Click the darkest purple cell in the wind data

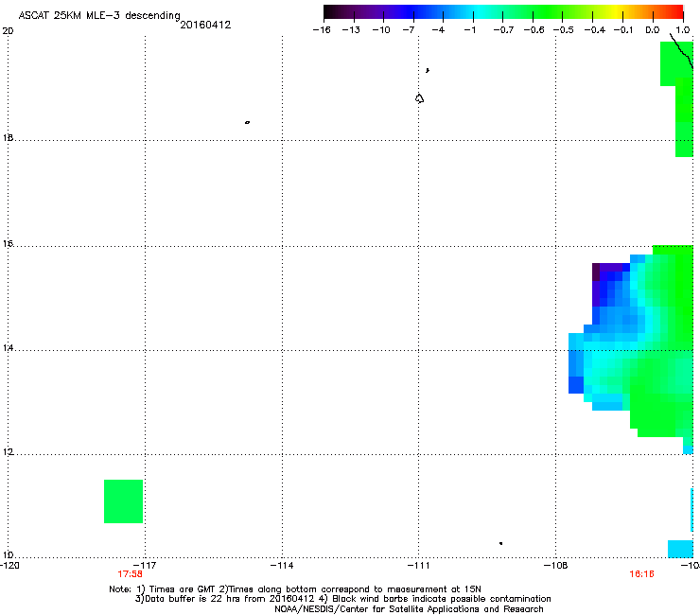(596, 272)
